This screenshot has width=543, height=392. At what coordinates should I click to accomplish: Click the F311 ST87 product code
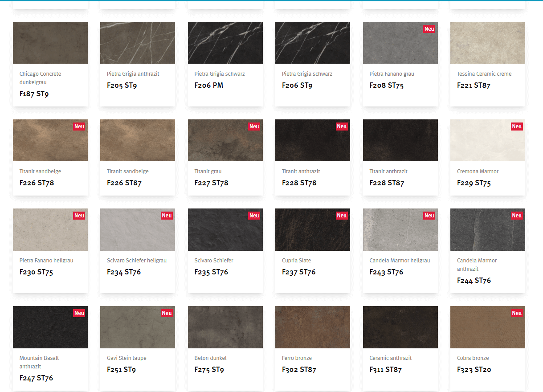click(386, 370)
